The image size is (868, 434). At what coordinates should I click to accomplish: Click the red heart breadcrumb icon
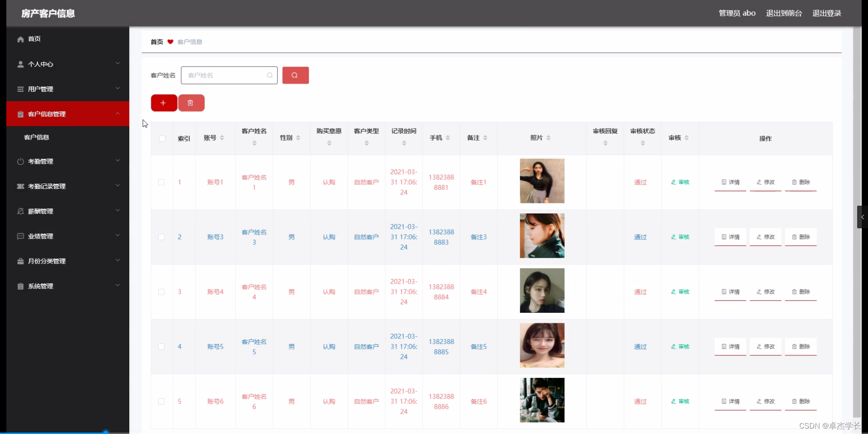pyautogui.click(x=170, y=42)
